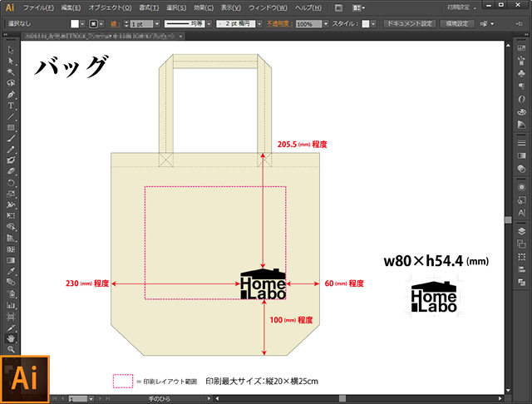Click the graphic style swatch

(x=366, y=24)
